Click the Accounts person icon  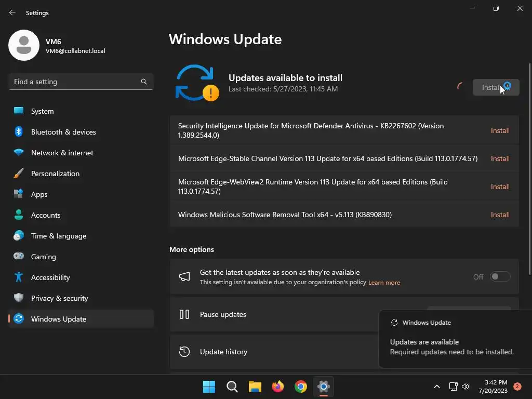(19, 215)
